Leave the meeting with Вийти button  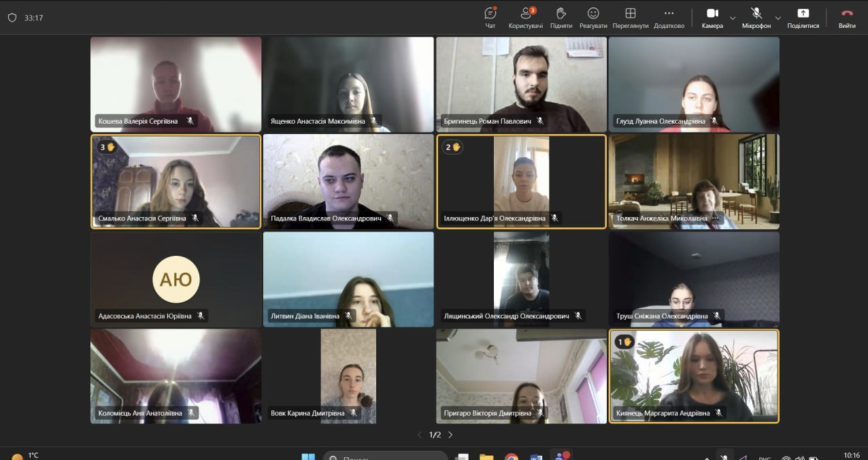(x=847, y=17)
